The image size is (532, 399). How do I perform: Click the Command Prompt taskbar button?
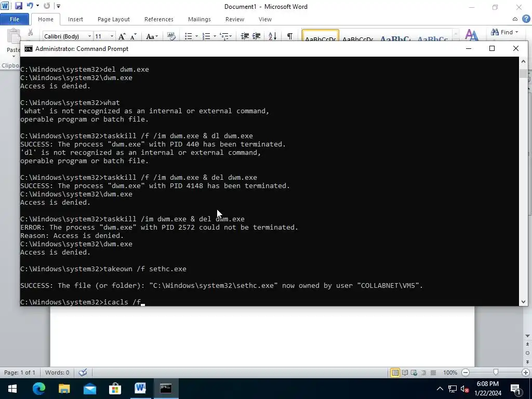coord(166,389)
